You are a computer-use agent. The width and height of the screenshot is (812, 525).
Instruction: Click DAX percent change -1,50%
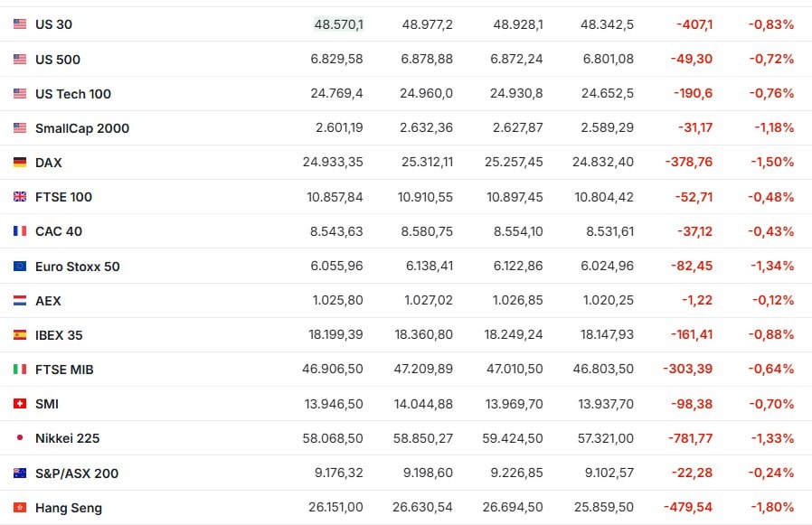[772, 163]
